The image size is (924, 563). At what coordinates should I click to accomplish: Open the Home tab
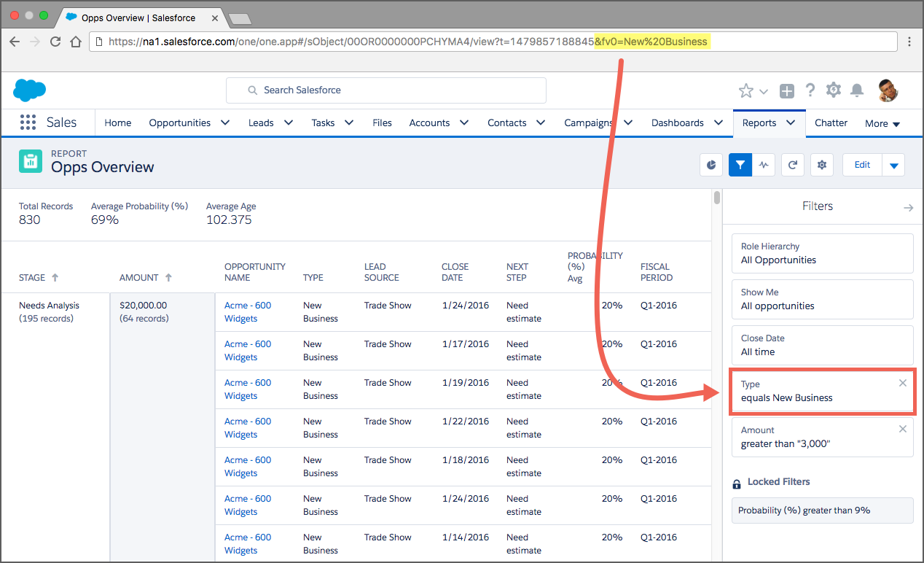118,123
